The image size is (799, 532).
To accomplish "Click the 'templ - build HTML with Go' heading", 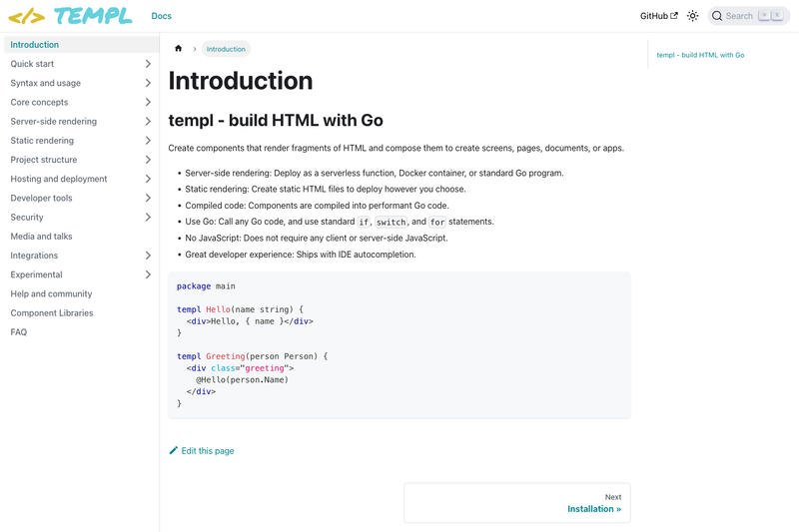I will point(276,120).
